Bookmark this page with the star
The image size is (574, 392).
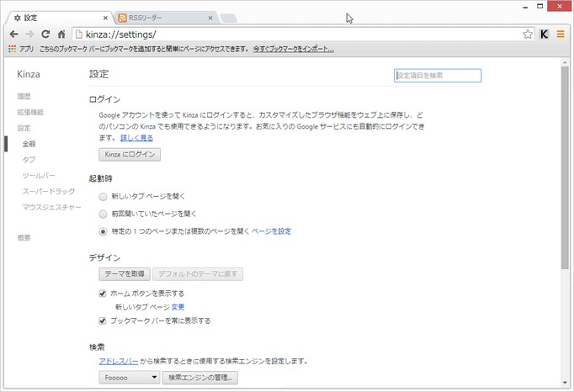[x=528, y=34]
